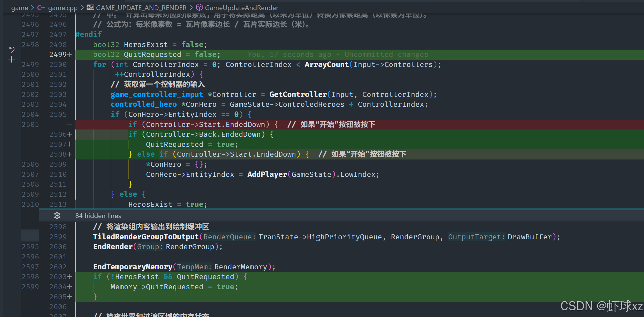Click the macro symbol icon before GAME_UPDATE_AND_RENDER
This screenshot has height=317, width=644.
click(90, 8)
